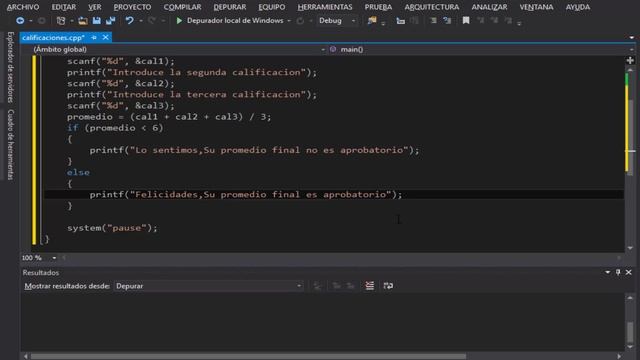Open the PRUEBA menu
Screen dimensions: 640x360
pos(378,7)
